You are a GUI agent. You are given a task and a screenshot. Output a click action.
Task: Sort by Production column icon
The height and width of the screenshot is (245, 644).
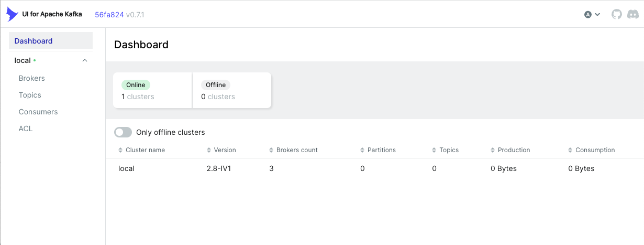(493, 150)
